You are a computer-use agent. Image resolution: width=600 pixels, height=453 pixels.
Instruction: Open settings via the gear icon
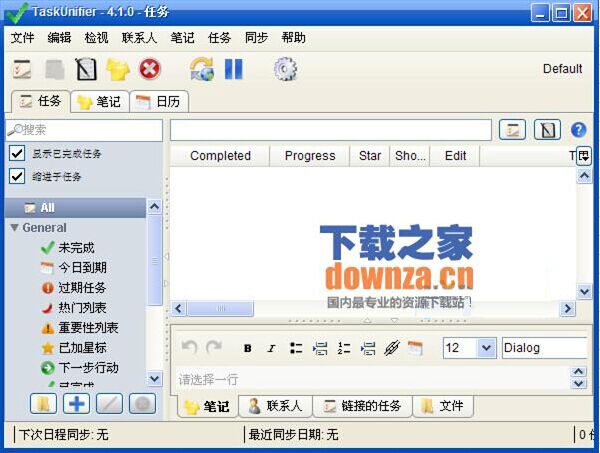[x=285, y=69]
